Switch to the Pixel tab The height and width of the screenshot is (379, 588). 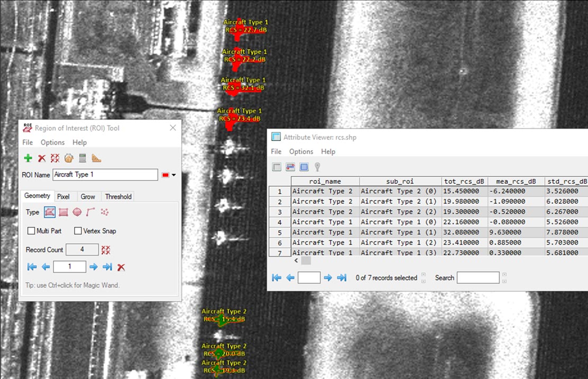[63, 196]
